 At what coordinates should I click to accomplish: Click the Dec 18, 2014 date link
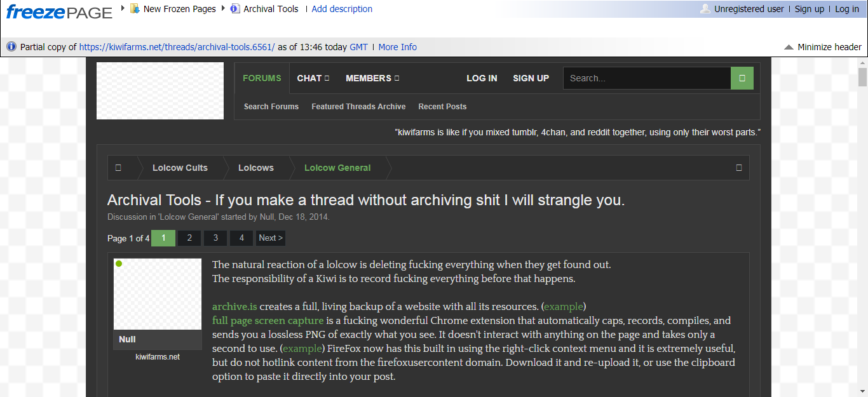click(303, 217)
